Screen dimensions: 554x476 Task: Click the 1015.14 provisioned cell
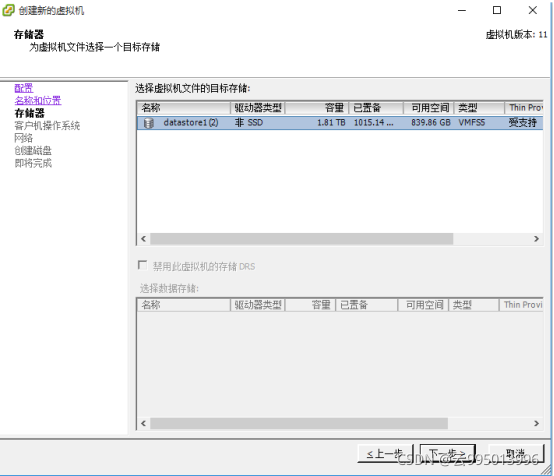click(373, 123)
